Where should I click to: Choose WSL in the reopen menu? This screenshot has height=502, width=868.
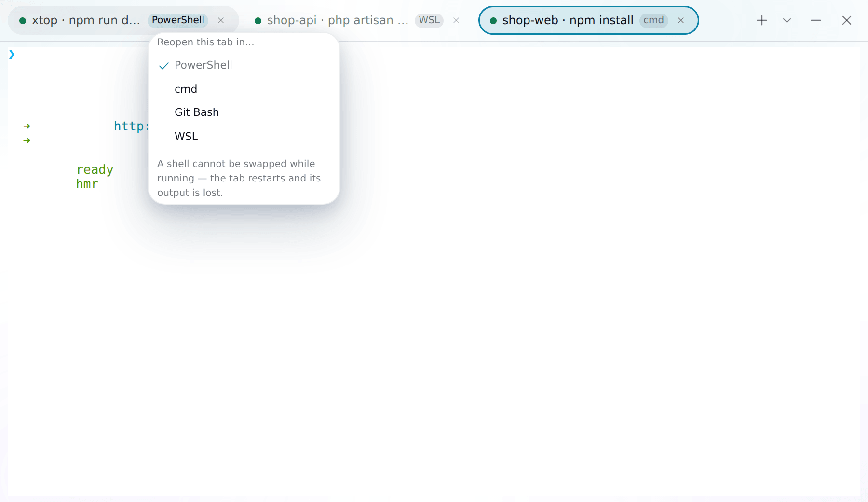244,136
